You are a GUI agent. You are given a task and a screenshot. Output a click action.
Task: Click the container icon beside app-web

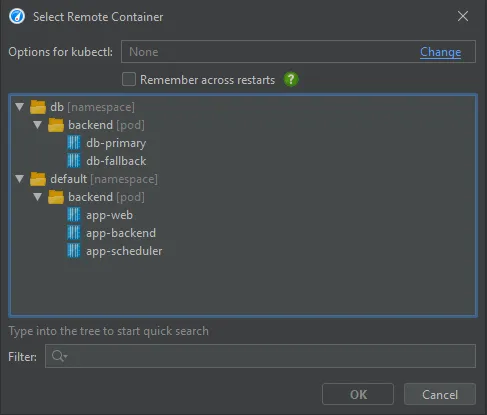click(x=74, y=215)
